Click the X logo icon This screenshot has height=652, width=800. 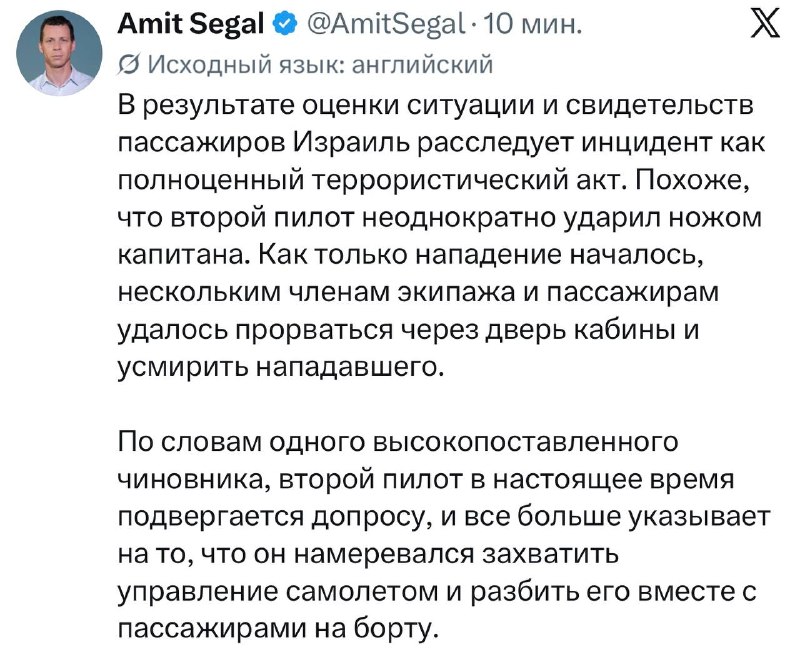(765, 24)
